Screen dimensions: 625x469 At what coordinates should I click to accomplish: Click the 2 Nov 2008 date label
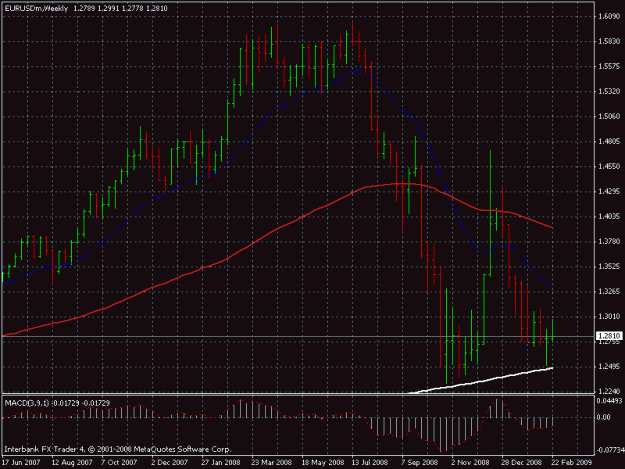470,462
